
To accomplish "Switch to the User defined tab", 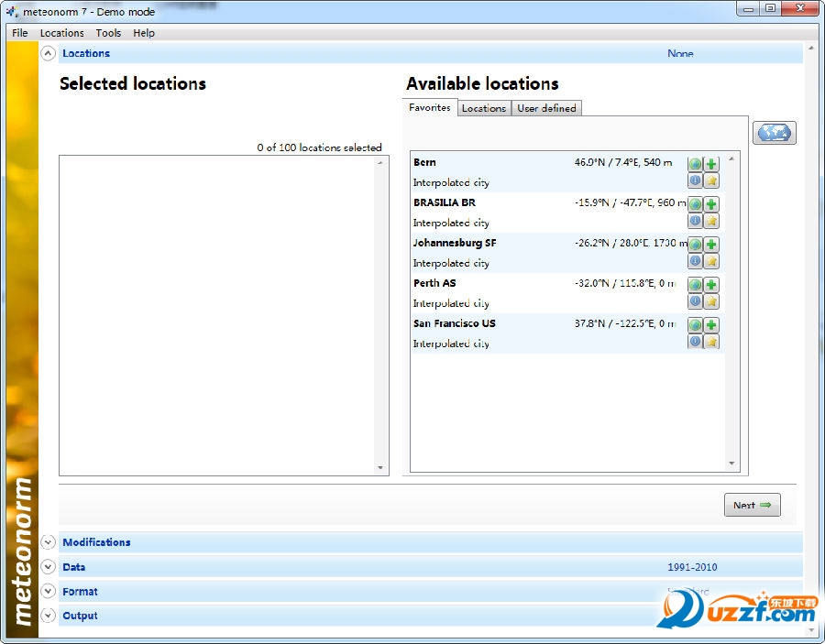I will pos(546,108).
